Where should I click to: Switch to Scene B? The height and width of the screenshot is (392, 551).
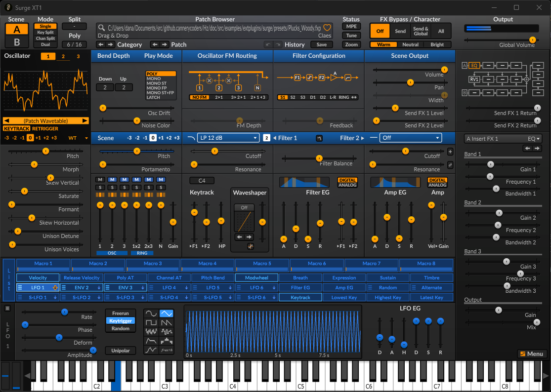(x=16, y=42)
